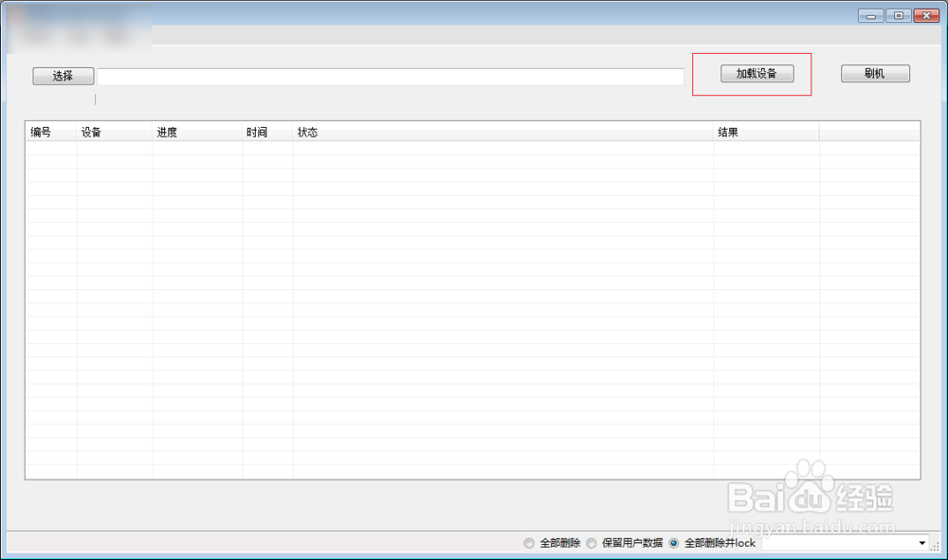
Task: Click the 进度 column header
Action: 197,133
